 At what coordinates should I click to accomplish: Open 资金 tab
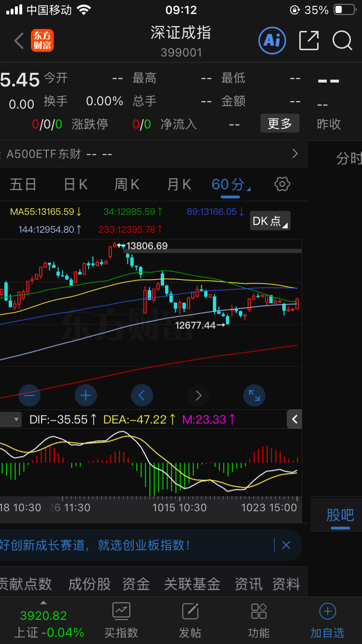(x=136, y=584)
